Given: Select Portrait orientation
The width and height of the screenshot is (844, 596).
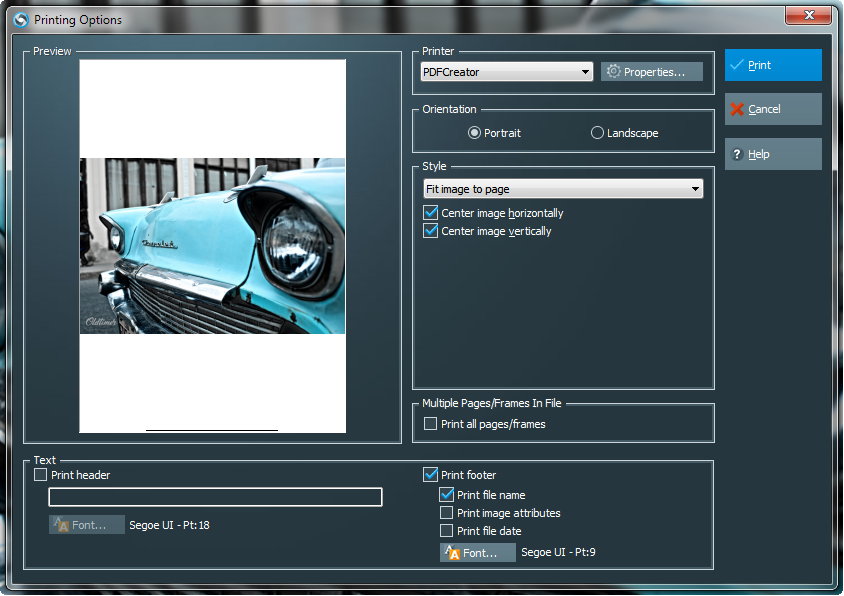Looking at the screenshot, I should (475, 133).
